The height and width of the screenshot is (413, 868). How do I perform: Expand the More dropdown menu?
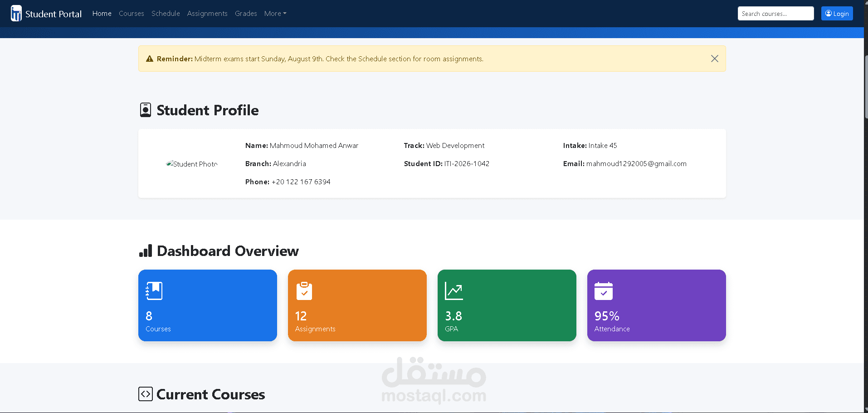pos(275,14)
